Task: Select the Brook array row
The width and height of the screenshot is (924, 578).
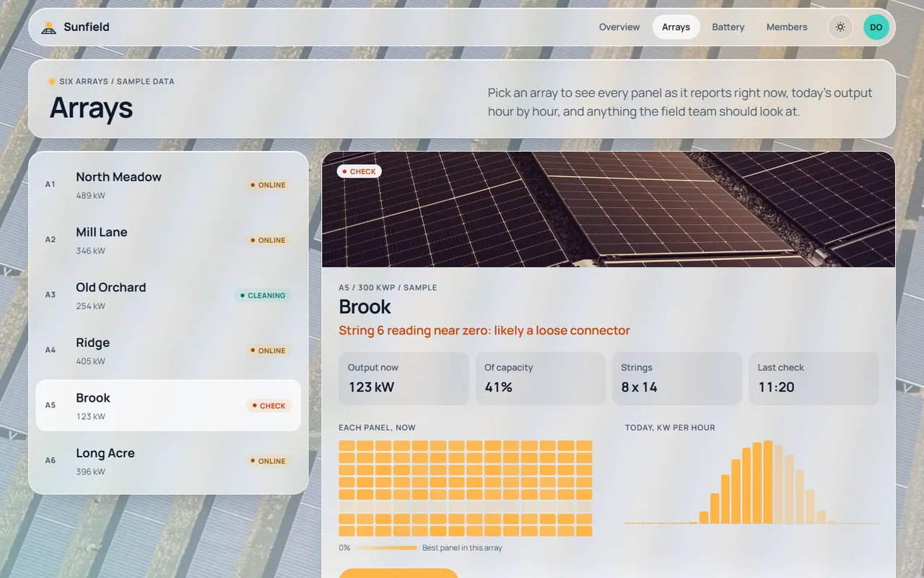Action: pyautogui.click(x=168, y=406)
